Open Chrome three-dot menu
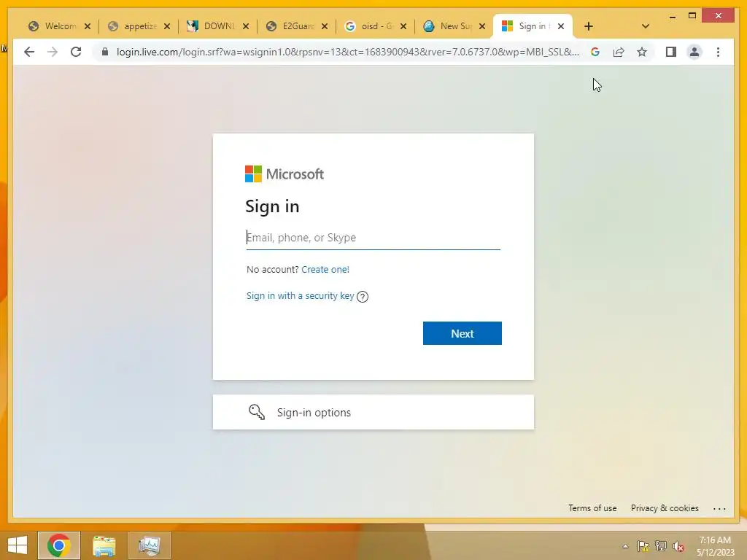747x560 pixels. (x=718, y=52)
